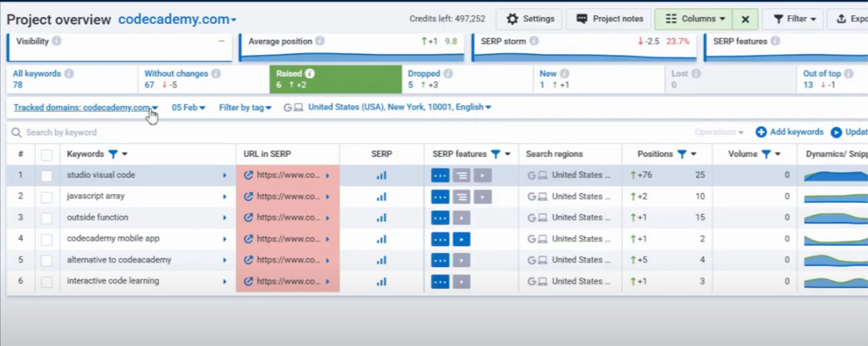Select the New tab

pos(599,79)
